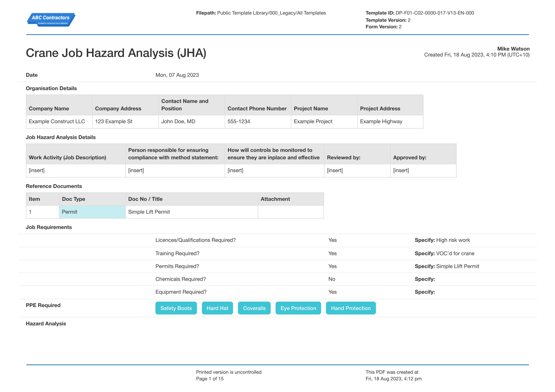
Task: Click the Reviewed by [insert] cell
Action: 357,171
